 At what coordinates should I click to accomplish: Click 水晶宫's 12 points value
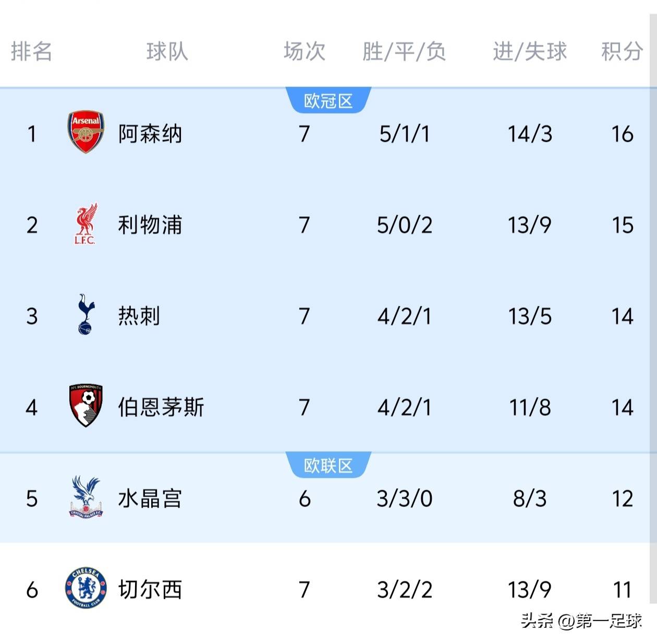(622, 499)
